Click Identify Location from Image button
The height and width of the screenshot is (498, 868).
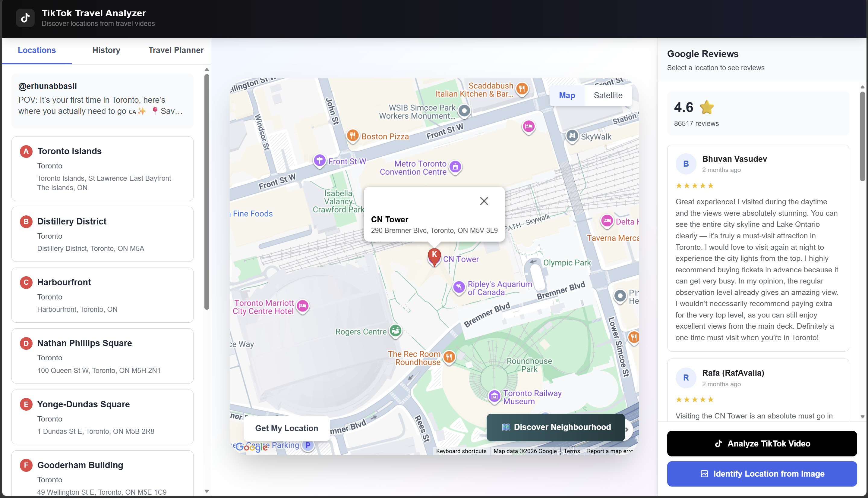(x=762, y=474)
